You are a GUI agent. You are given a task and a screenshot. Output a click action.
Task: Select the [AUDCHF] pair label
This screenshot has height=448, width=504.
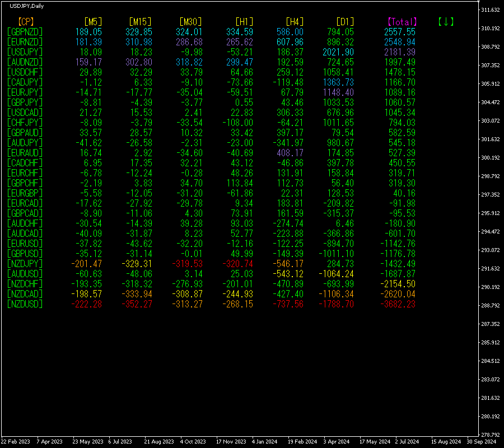tap(25, 223)
